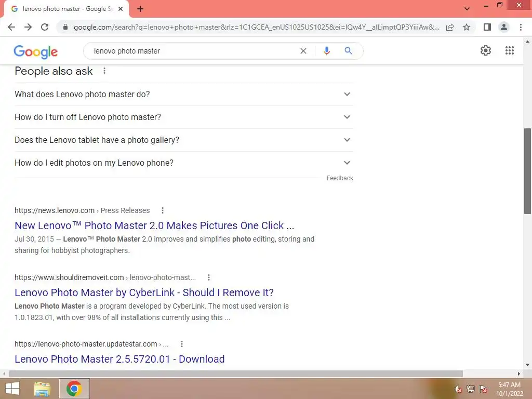Open the People also ask options menu

(104, 71)
